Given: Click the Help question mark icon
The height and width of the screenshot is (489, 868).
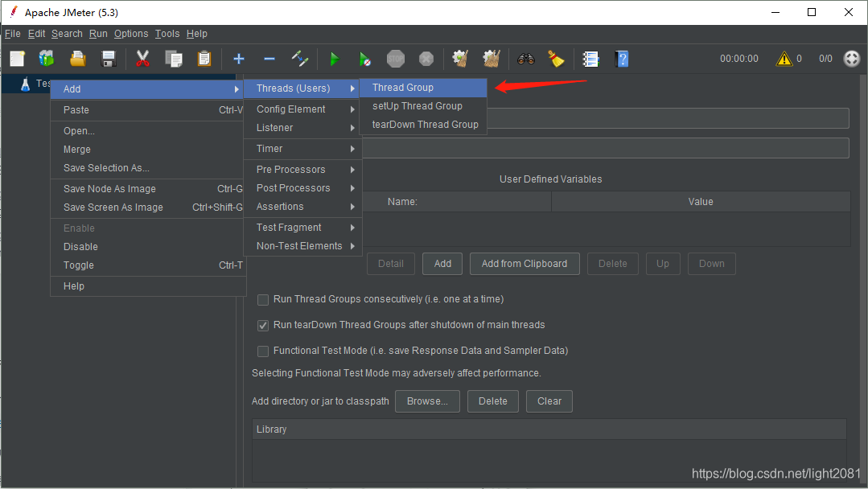Looking at the screenshot, I should tap(622, 59).
